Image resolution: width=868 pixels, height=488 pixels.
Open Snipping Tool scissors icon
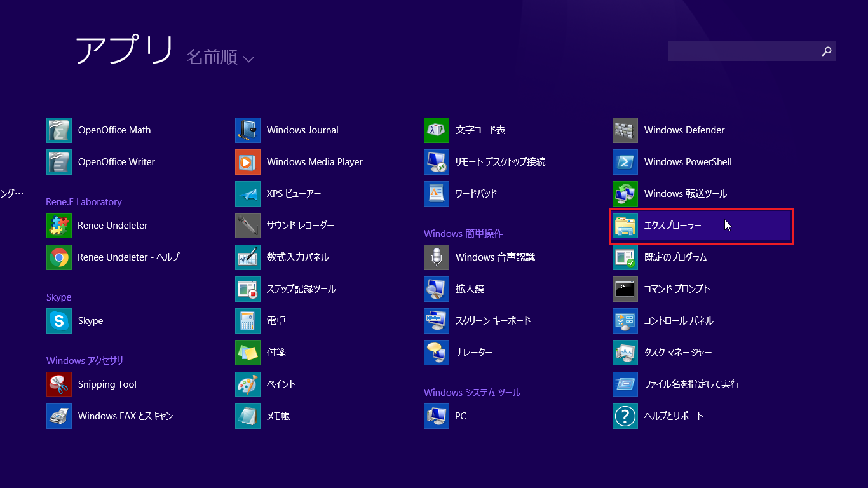tap(59, 384)
